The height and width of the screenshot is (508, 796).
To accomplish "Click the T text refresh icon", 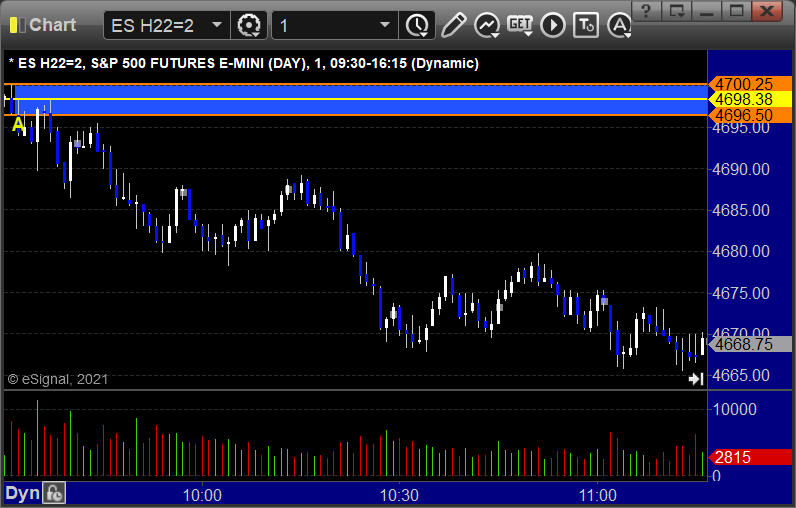I will click(x=586, y=25).
